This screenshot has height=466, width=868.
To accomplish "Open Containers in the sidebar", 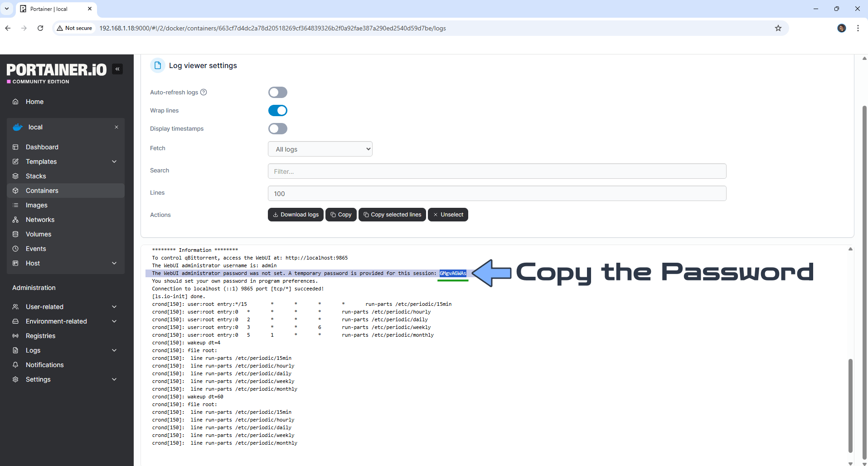I will (x=42, y=191).
